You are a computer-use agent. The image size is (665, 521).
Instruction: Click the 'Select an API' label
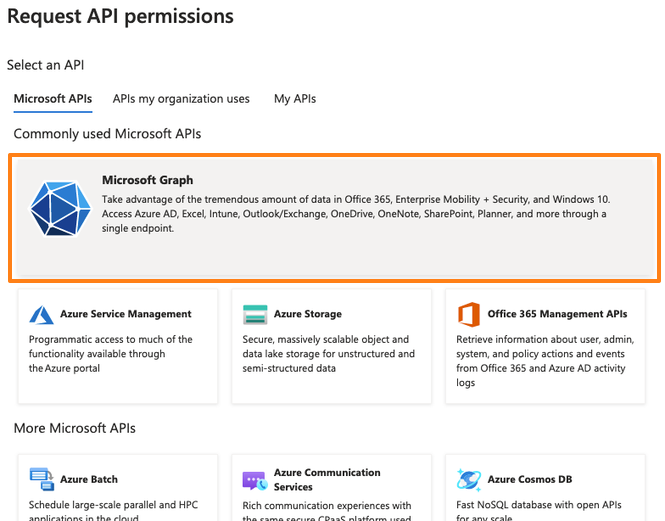pos(45,65)
